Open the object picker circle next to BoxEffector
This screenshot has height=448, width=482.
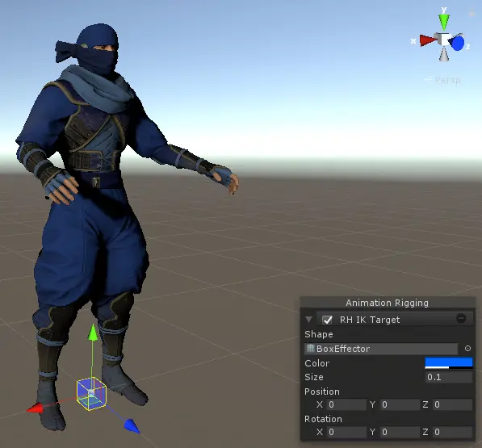[467, 349]
